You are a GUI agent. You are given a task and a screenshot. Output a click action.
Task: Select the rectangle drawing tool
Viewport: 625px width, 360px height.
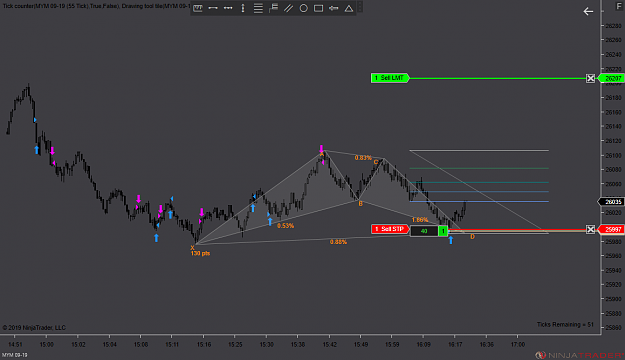pyautogui.click(x=318, y=8)
